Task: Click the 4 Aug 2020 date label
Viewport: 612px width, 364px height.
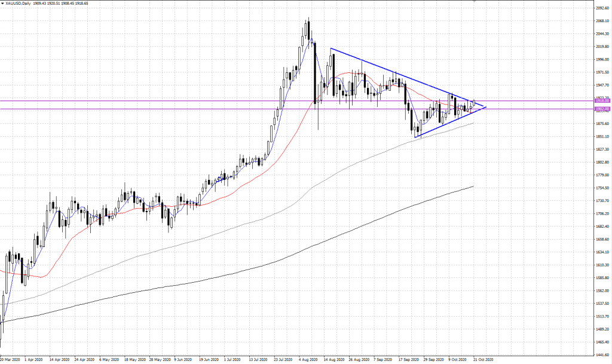Action: pos(308,360)
